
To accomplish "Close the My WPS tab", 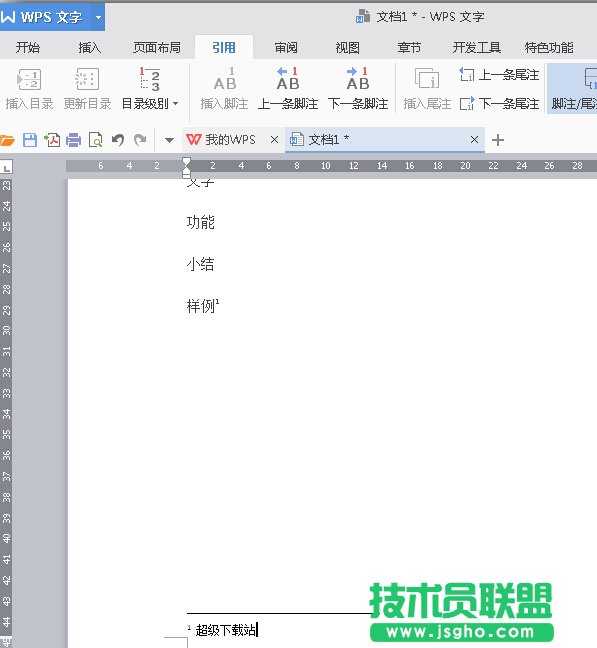I will pos(274,140).
